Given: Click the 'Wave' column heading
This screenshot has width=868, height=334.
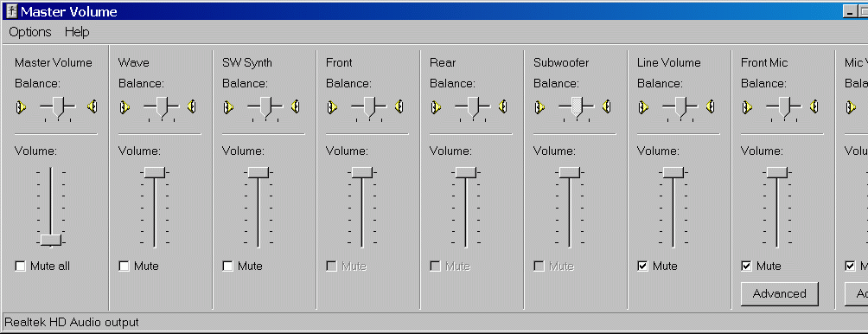Looking at the screenshot, I should tap(133, 62).
